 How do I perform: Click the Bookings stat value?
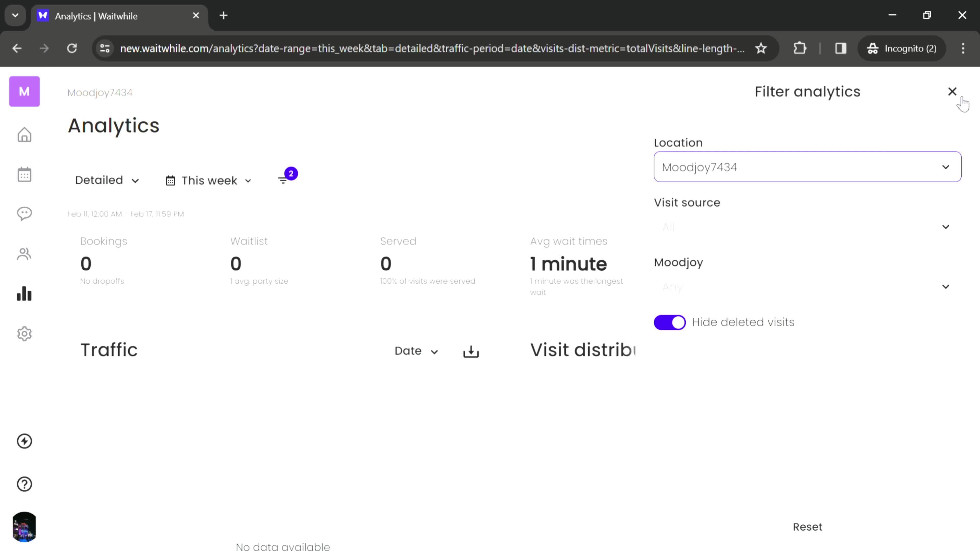86,264
